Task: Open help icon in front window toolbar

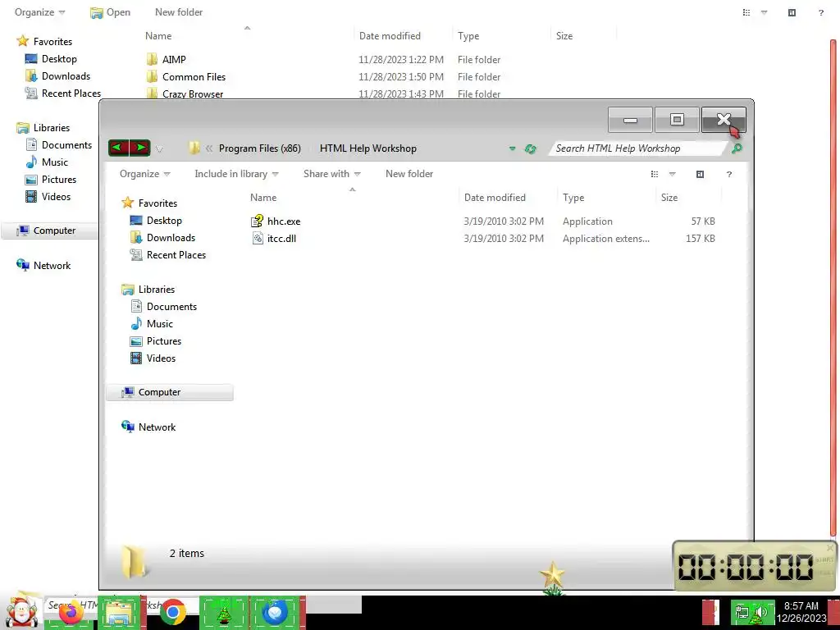Action: pyautogui.click(x=728, y=174)
